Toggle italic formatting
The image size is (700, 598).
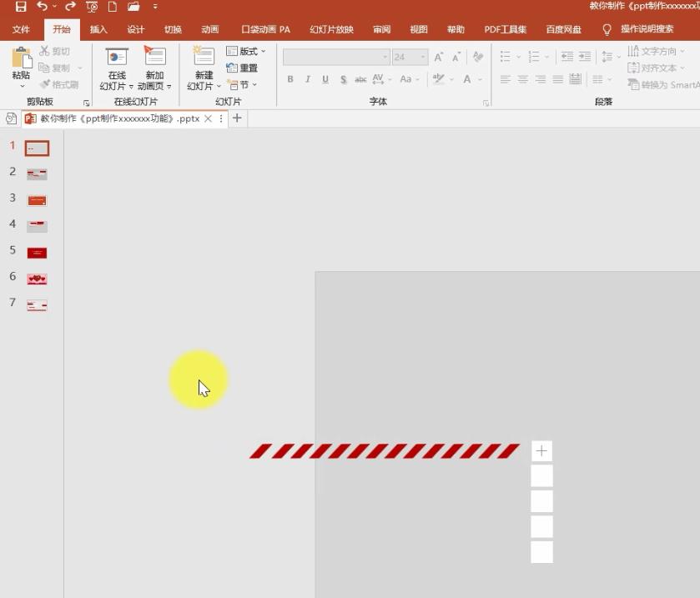[x=307, y=79]
